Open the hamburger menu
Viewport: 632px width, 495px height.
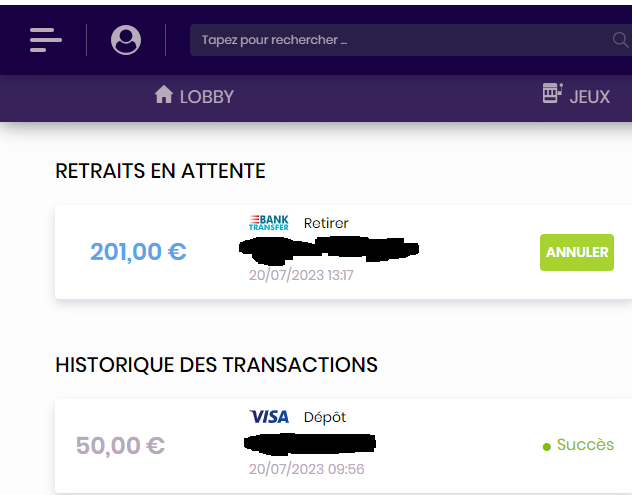click(x=46, y=40)
